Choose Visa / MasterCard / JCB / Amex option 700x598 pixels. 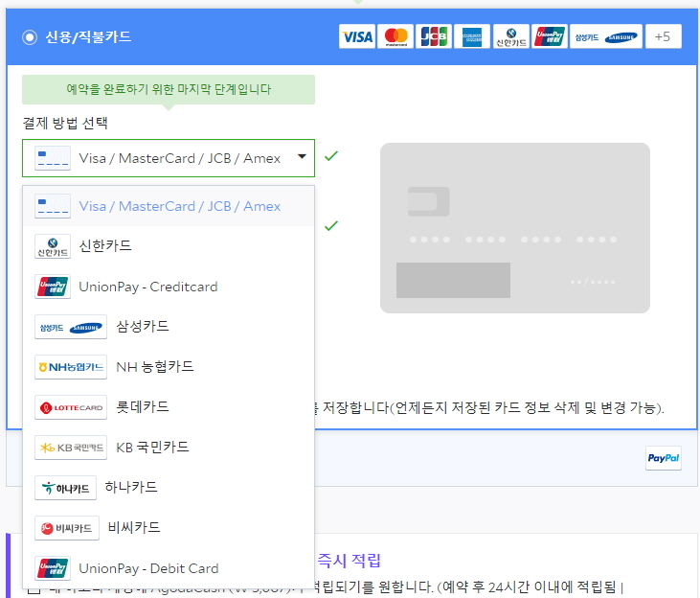[169, 206]
